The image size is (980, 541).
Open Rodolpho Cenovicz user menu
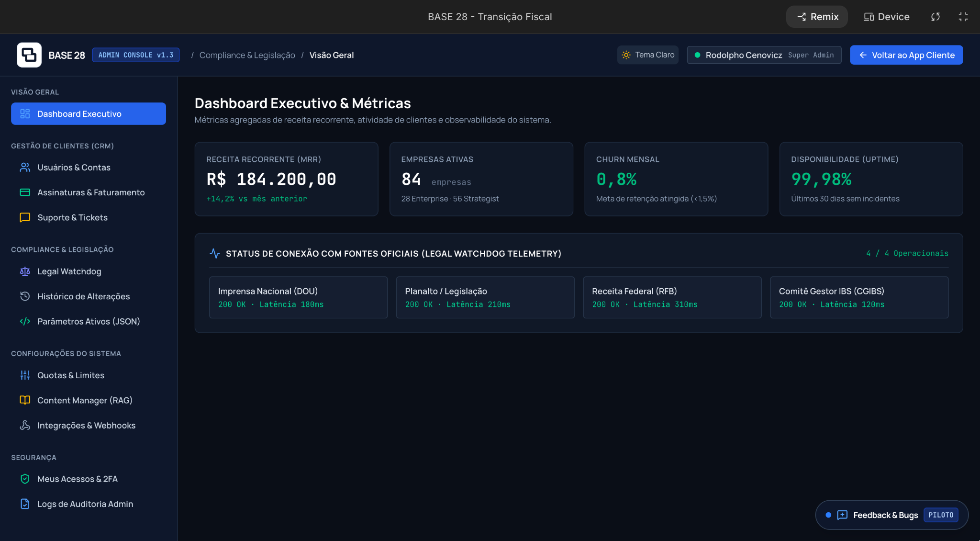coord(764,55)
